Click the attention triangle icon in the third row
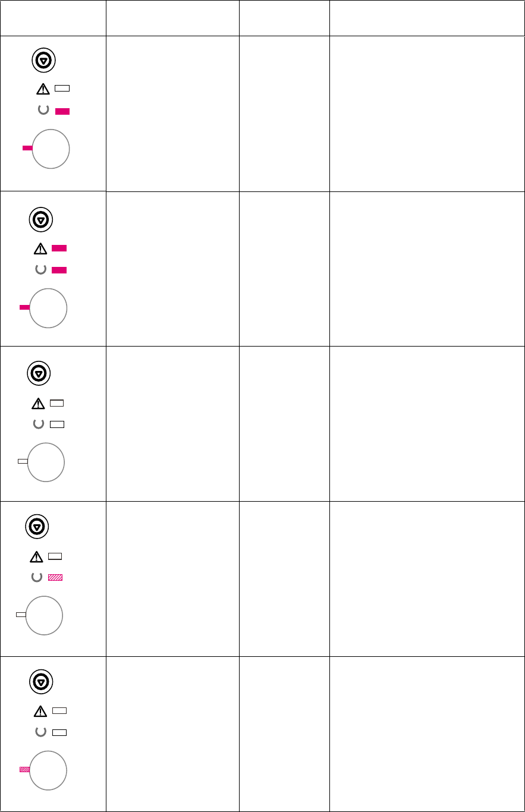Screen dimensions: 525x812 pos(38,404)
